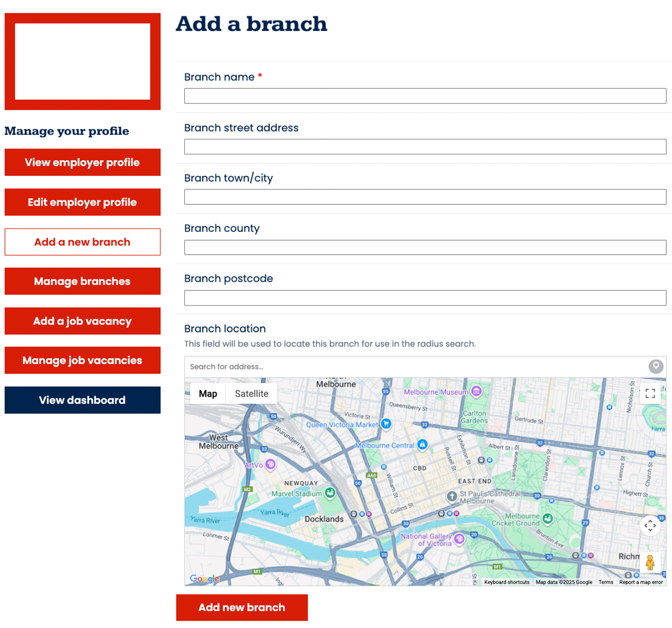Click the Search for address box
The width and height of the screenshot is (672, 628).
point(414,367)
